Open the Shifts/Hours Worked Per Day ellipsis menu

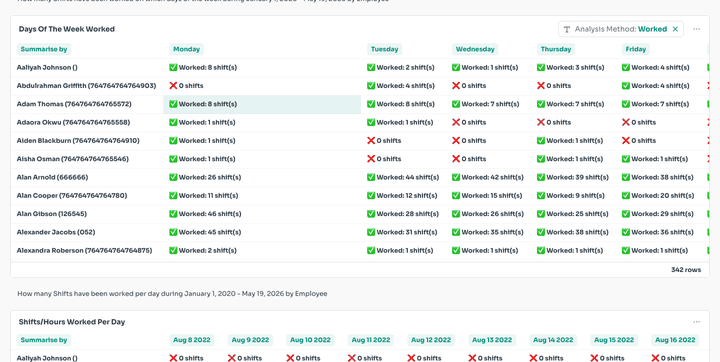pyautogui.click(x=696, y=322)
